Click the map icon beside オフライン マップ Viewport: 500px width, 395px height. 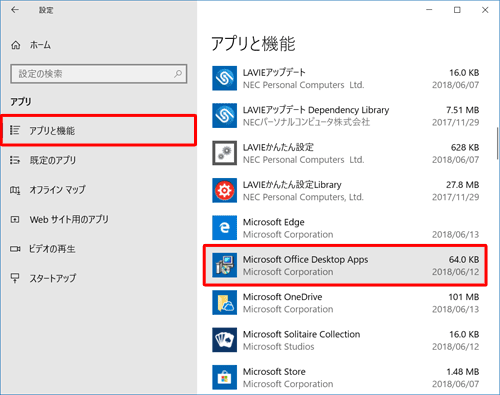15,190
